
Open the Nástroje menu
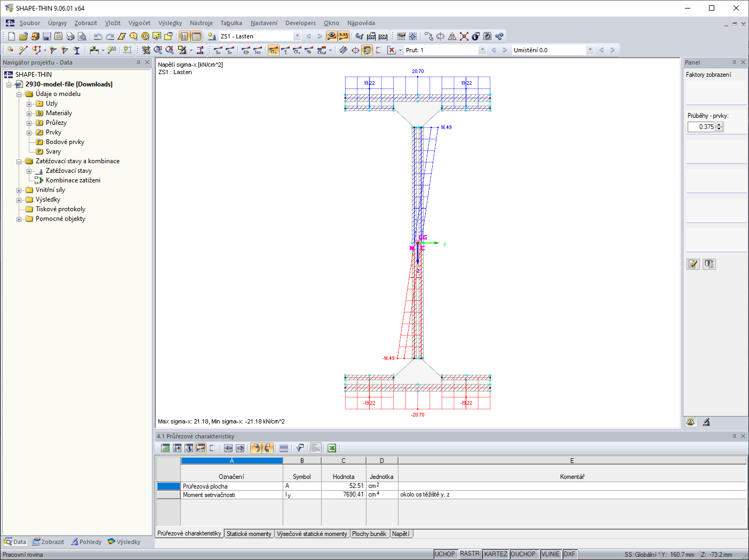[201, 23]
